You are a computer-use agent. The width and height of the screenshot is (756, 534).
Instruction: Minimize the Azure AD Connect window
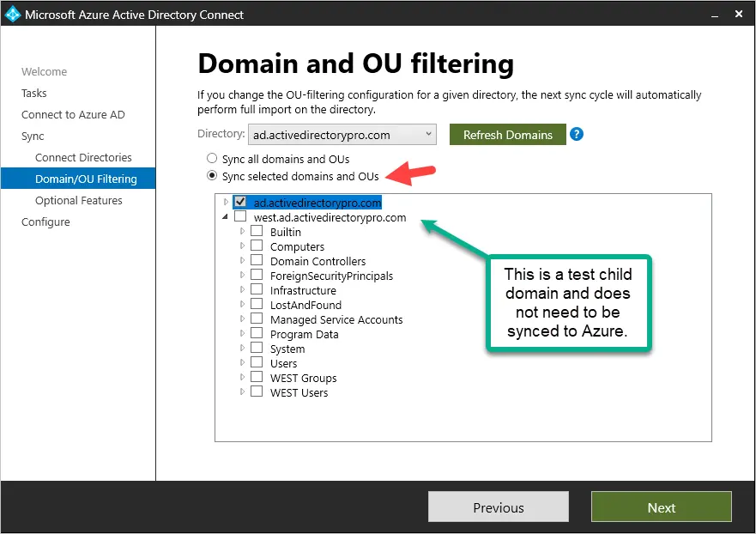coord(715,15)
